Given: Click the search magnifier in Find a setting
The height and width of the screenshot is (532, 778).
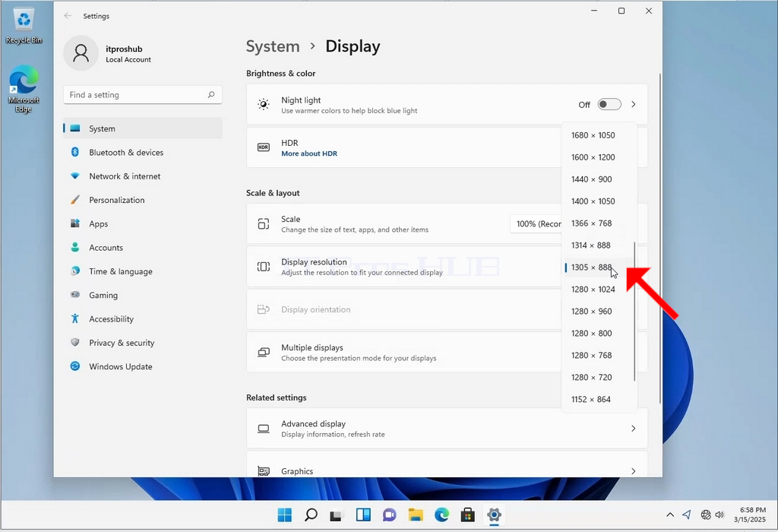Looking at the screenshot, I should click(211, 94).
